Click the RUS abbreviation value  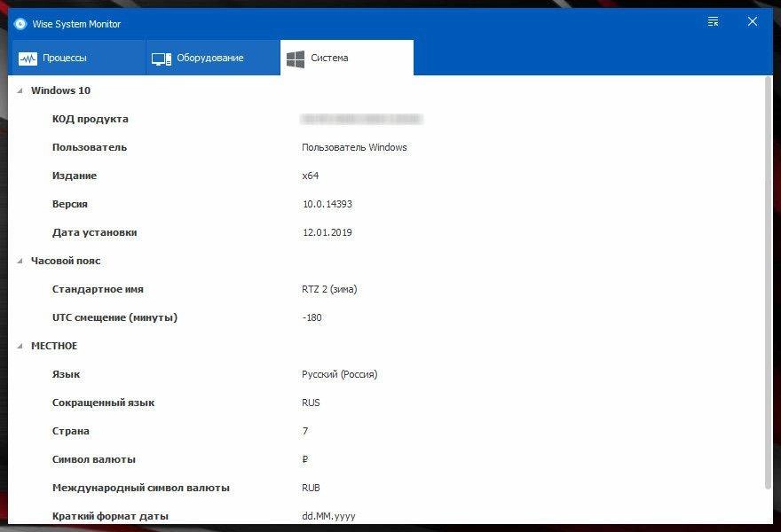click(x=311, y=403)
